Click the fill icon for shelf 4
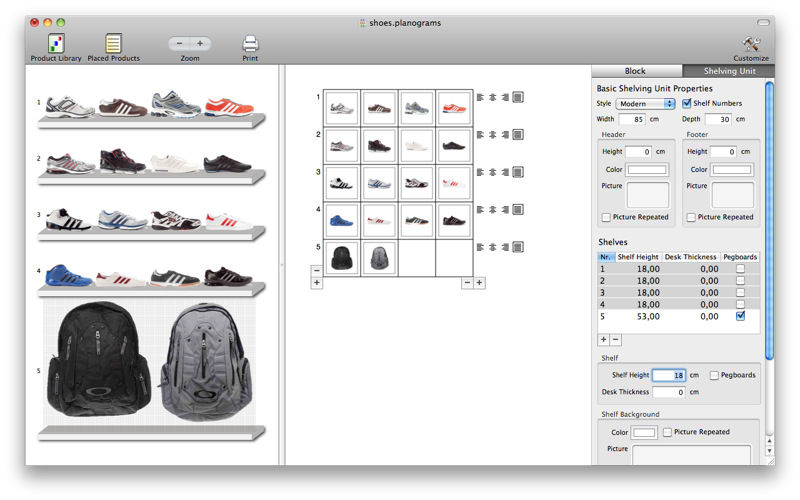This screenshot has height=500, width=800. pos(518,209)
